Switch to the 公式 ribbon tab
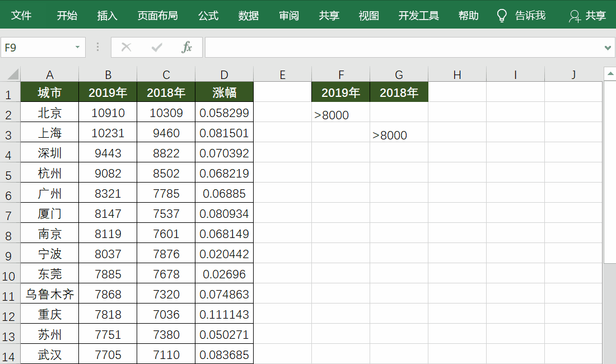The image size is (616, 364). click(x=208, y=15)
